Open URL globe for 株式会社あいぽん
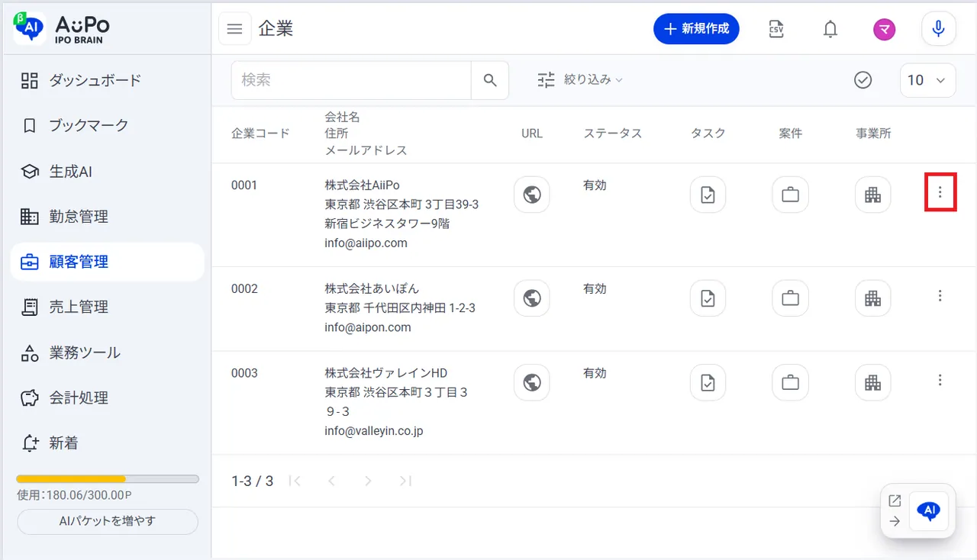Viewport: 977px width, 560px height. click(x=532, y=298)
